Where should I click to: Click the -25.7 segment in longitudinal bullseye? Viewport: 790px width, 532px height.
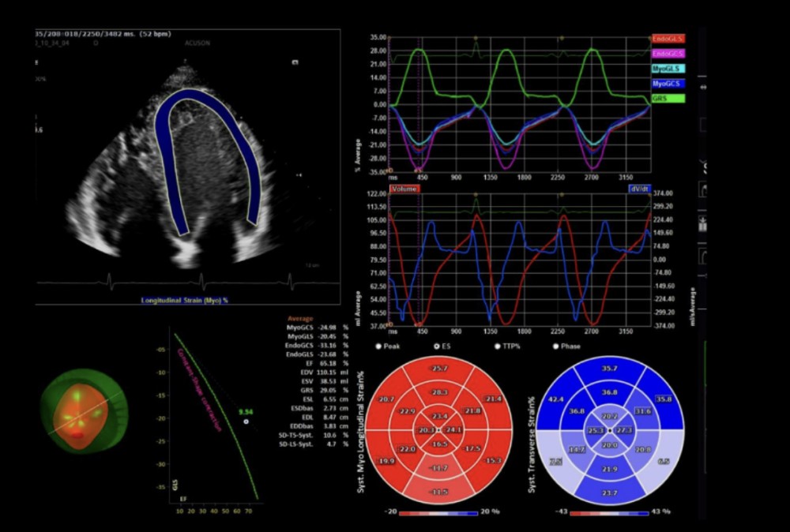438,369
